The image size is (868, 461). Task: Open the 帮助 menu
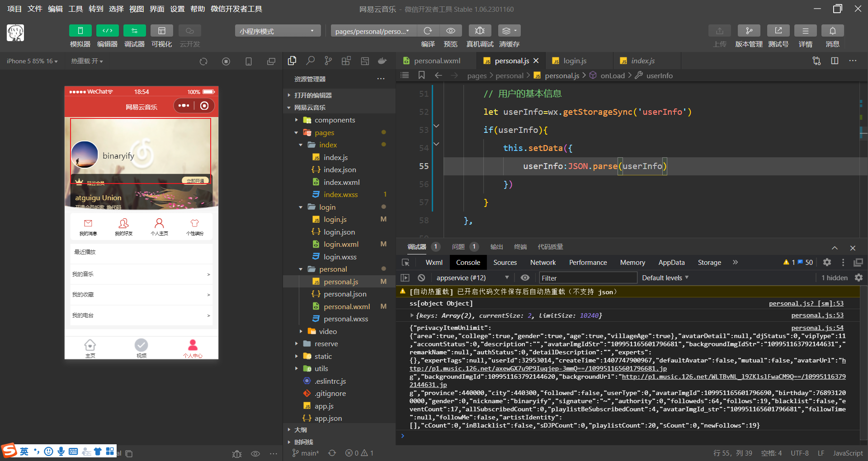[198, 9]
